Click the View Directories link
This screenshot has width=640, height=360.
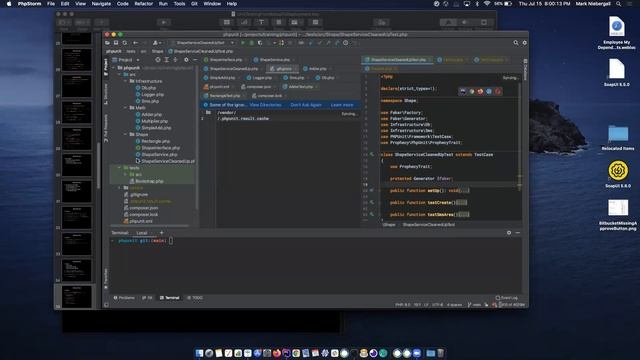[265, 105]
